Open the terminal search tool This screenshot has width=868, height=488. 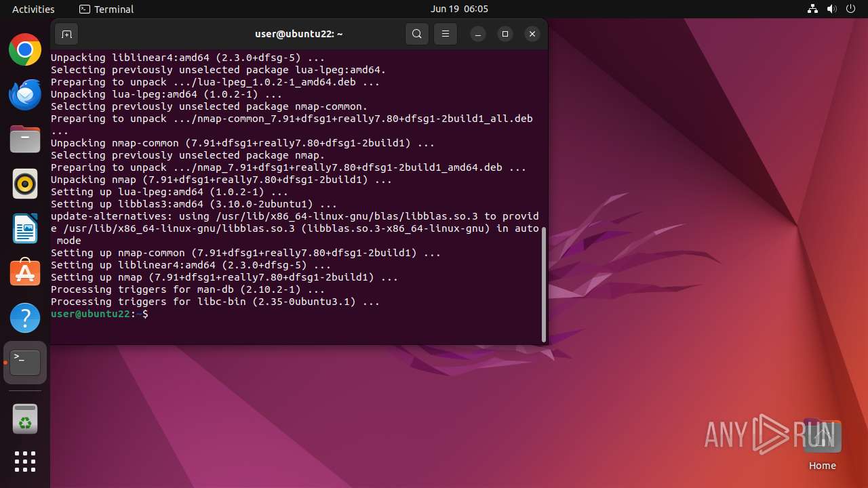tap(417, 34)
